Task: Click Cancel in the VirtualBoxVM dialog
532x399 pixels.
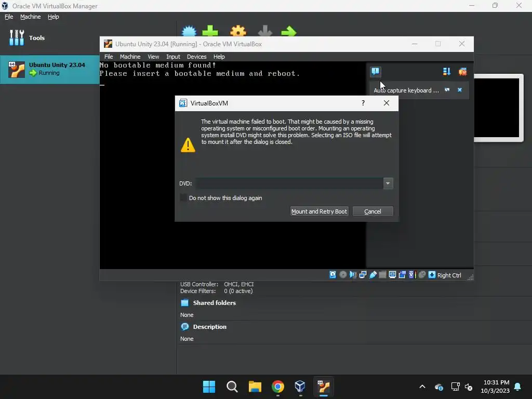Action: tap(373, 211)
